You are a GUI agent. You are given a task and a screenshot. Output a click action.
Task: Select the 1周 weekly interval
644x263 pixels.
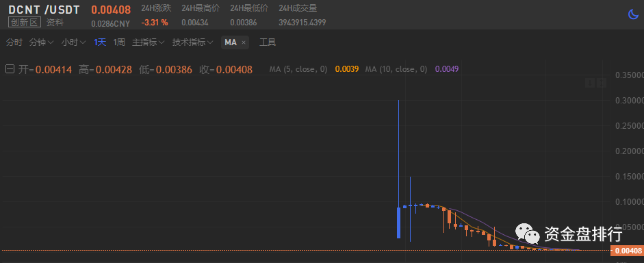click(119, 42)
